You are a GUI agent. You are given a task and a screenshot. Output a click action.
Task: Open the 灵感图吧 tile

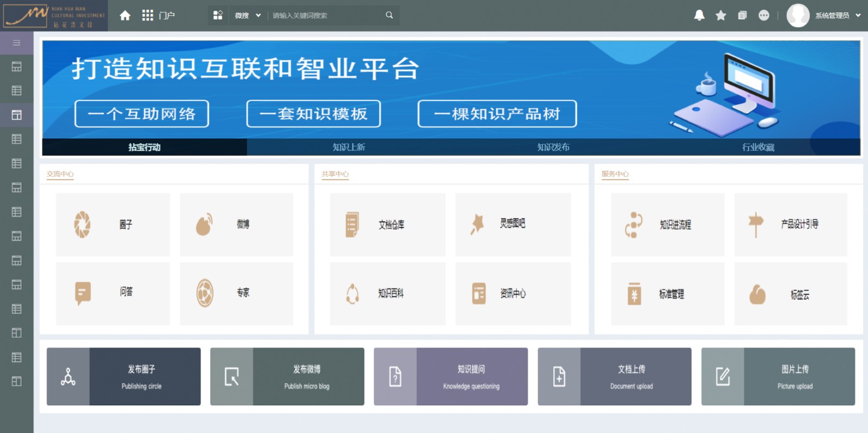[x=513, y=224]
